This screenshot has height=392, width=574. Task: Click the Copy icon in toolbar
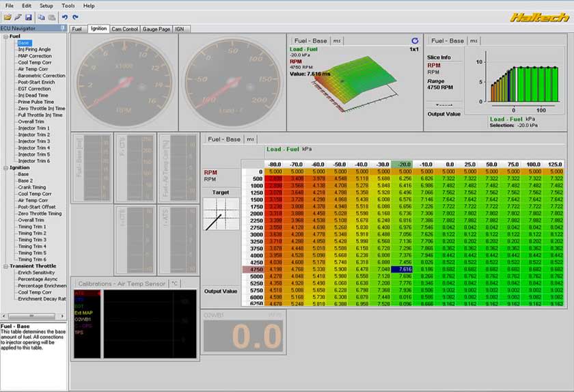click(x=42, y=16)
